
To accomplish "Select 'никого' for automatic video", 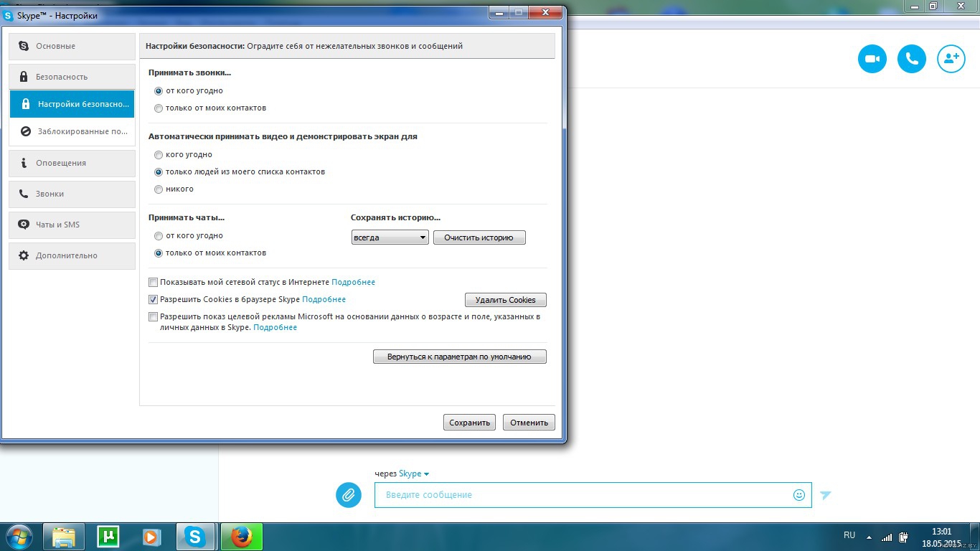I will point(159,189).
